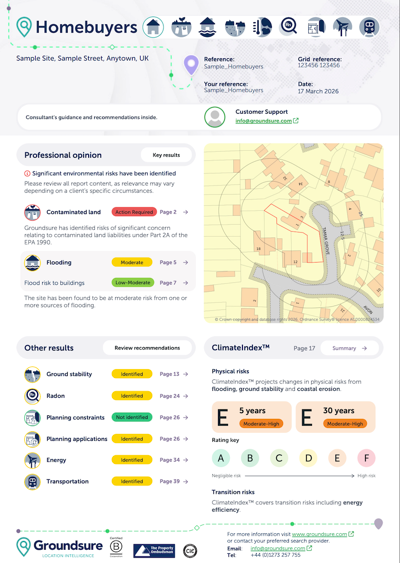Click the 'Transition risks' heading
Screen dimensions: 400x563
pos(233,492)
